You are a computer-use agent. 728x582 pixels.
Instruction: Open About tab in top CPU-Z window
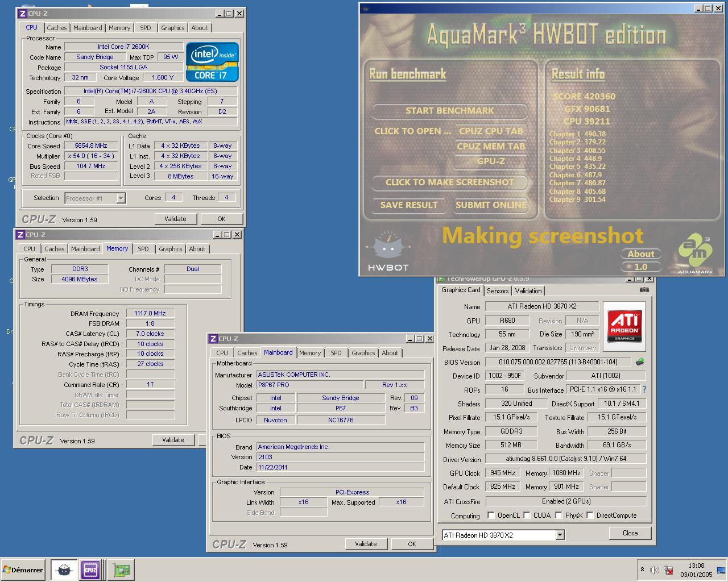(x=199, y=28)
